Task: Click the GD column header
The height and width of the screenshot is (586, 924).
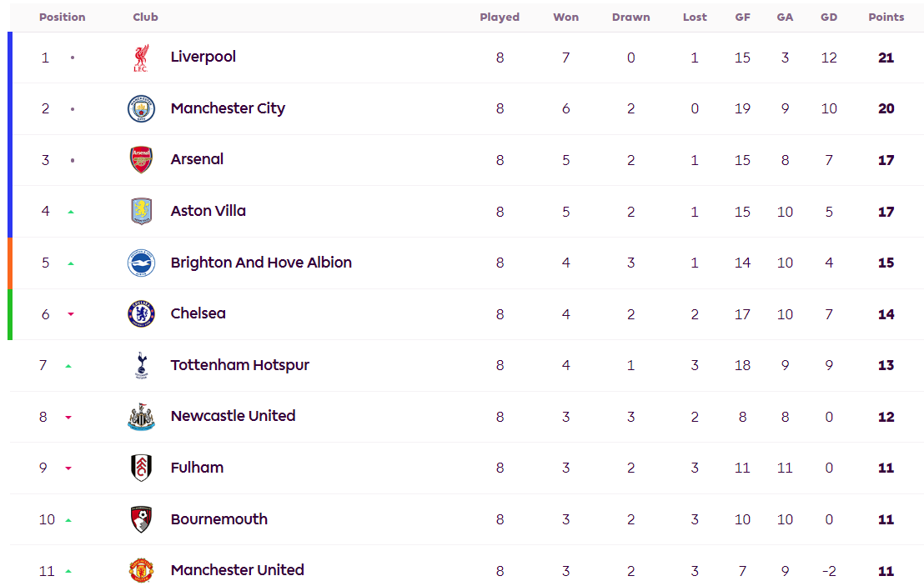Action: 829,17
